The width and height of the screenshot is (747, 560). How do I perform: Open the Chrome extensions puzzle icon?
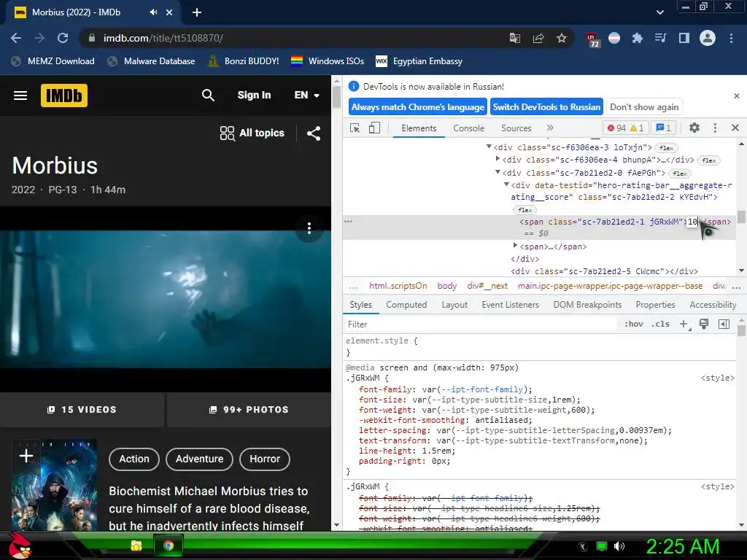[x=637, y=38]
